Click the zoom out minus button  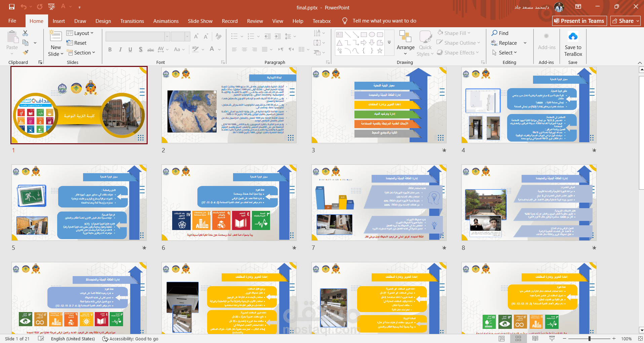pyautogui.click(x=565, y=339)
